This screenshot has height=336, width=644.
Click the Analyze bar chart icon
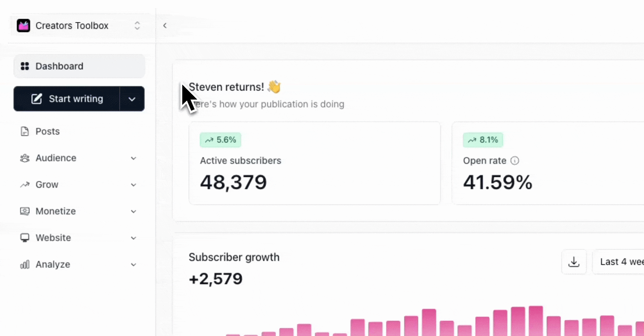[25, 264]
